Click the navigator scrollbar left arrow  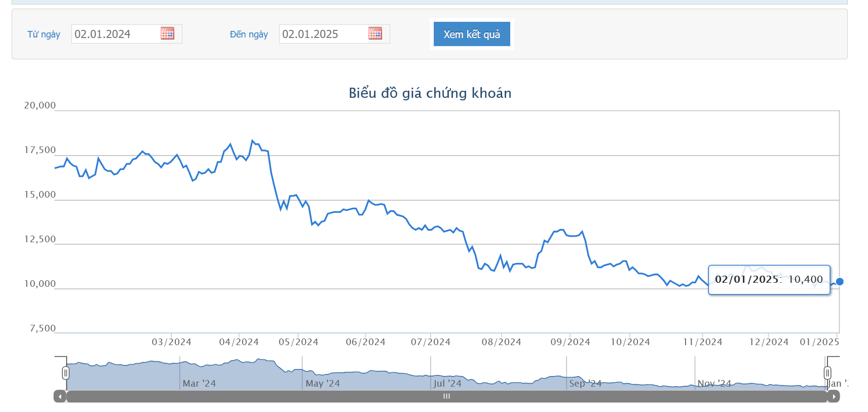point(60,396)
